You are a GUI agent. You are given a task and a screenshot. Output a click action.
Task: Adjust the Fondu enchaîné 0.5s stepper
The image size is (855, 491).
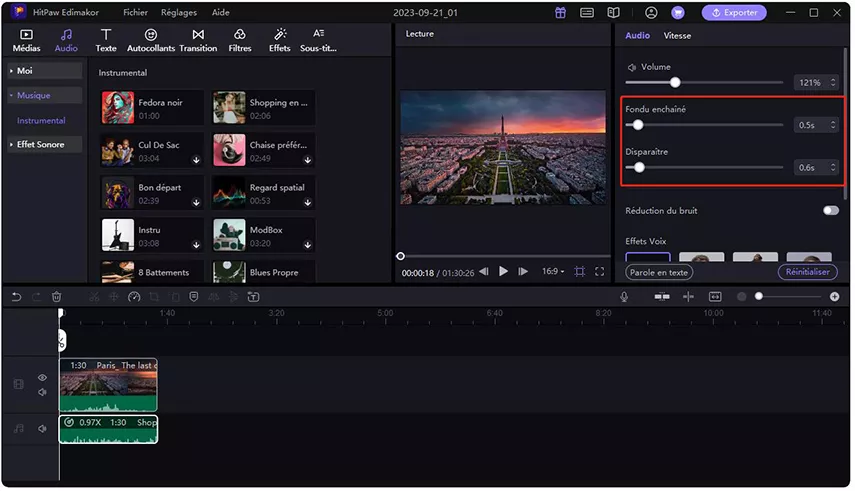click(x=833, y=125)
